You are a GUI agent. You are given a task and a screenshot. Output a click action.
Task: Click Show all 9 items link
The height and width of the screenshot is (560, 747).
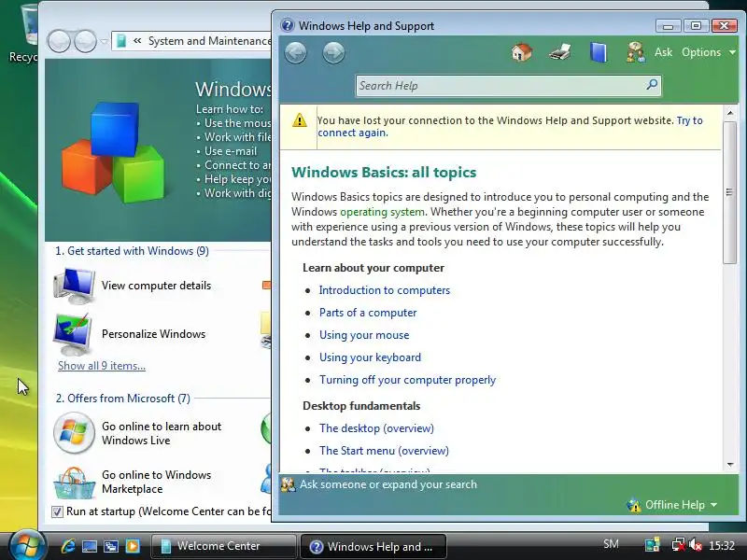point(102,366)
